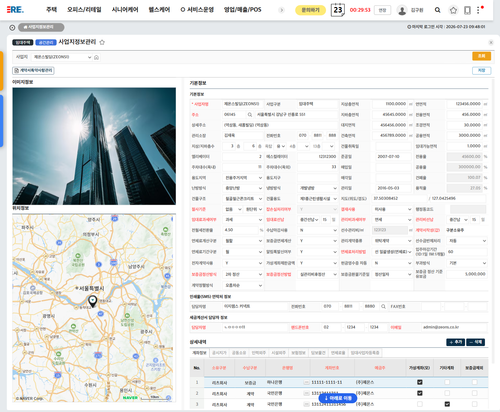Uncheck the 가상계좌 checkbox in row 1

click(x=420, y=382)
